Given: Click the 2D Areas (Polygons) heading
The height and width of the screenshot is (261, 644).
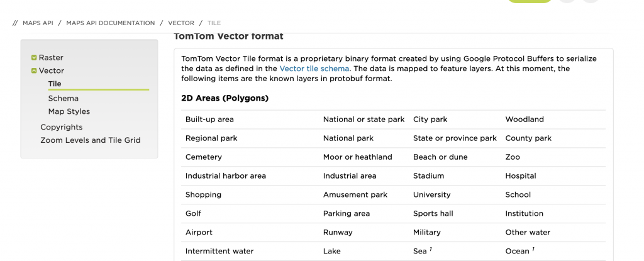Looking at the screenshot, I should point(225,98).
